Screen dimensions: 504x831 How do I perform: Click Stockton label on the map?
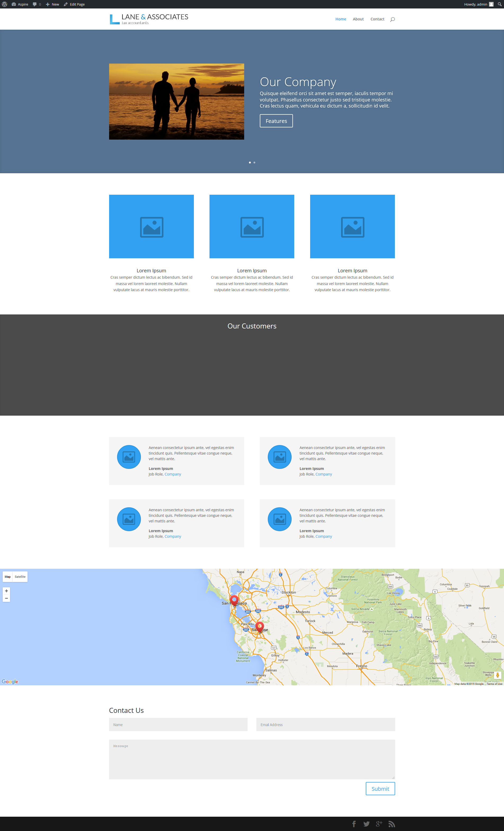click(289, 592)
